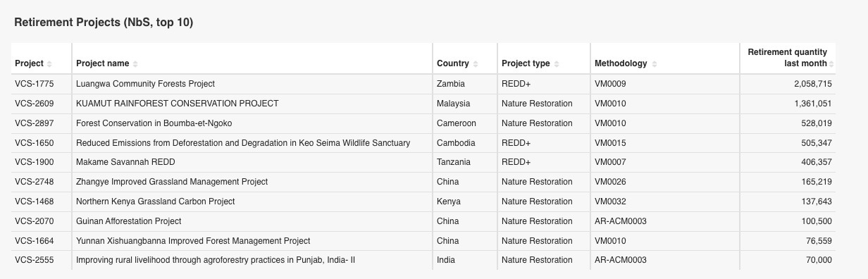Click the Cambodia country cell

(456, 143)
